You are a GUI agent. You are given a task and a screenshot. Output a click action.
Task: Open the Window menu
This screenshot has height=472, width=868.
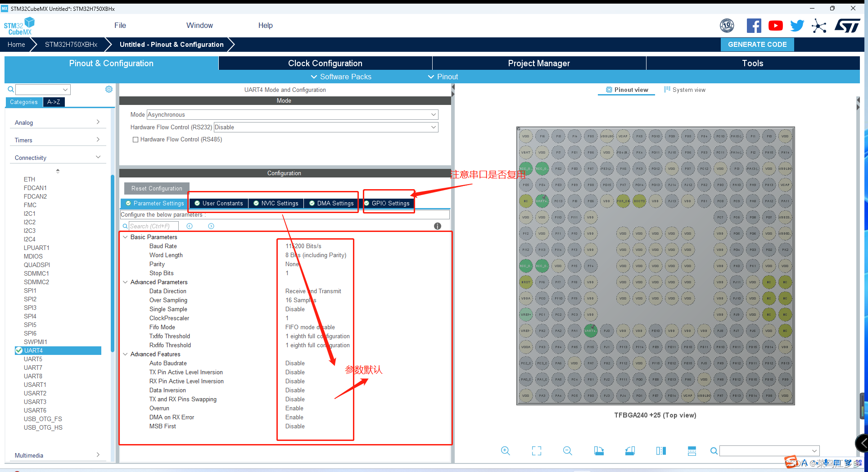199,25
